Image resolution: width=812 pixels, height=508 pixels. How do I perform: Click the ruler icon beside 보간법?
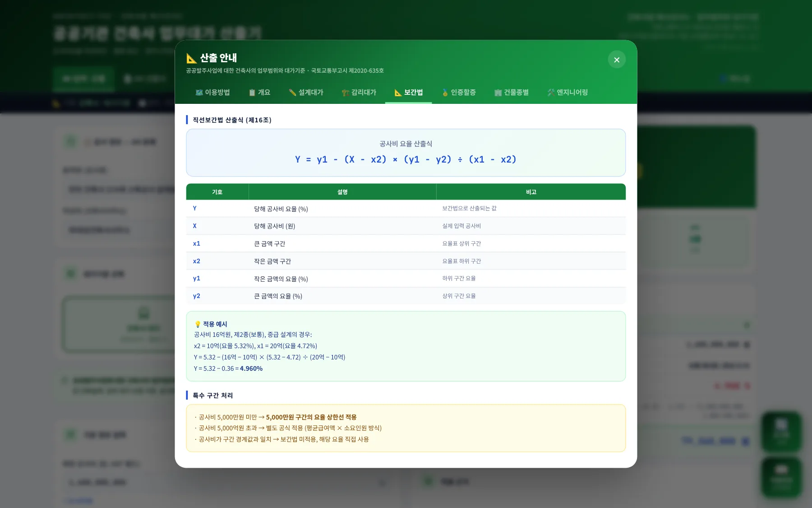[x=398, y=93]
